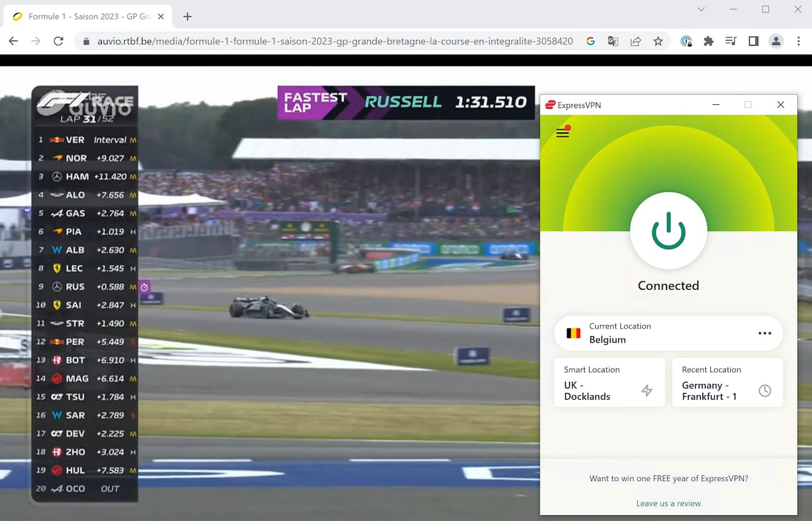Click ExpressVPN window title logo

(550, 105)
